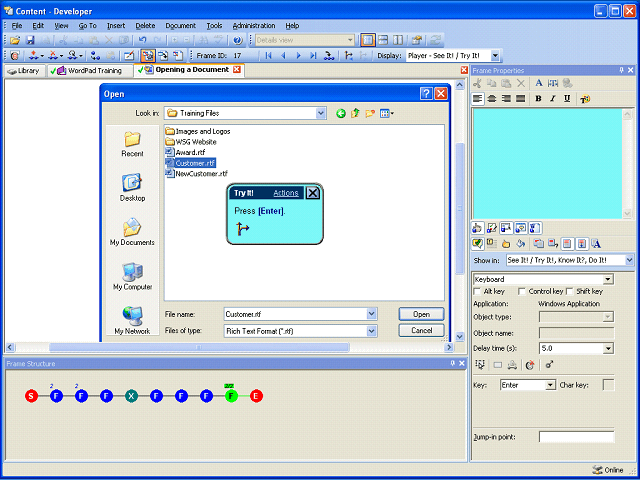
Task: Click the open folder icon in main toolbar
Action: [x=15, y=40]
